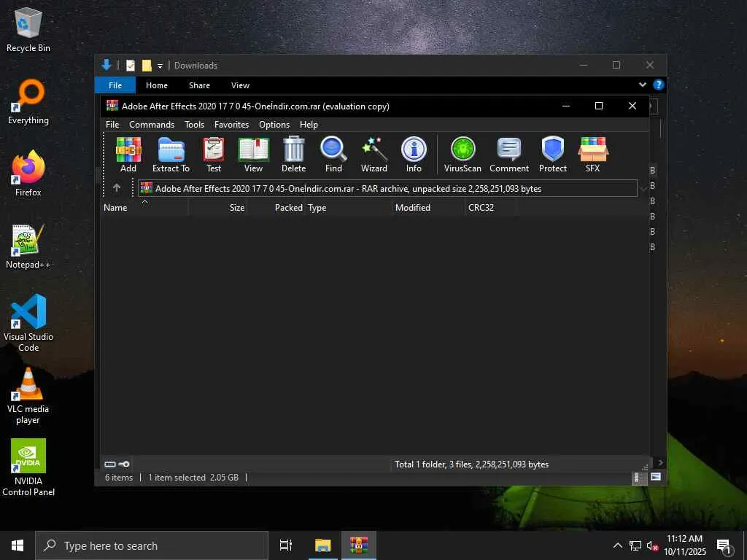
Task: Sort by Name column header
Action: [144, 208]
